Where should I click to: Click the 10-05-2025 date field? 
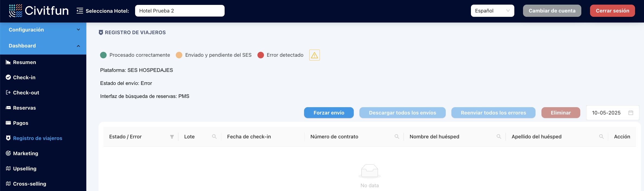click(x=613, y=113)
